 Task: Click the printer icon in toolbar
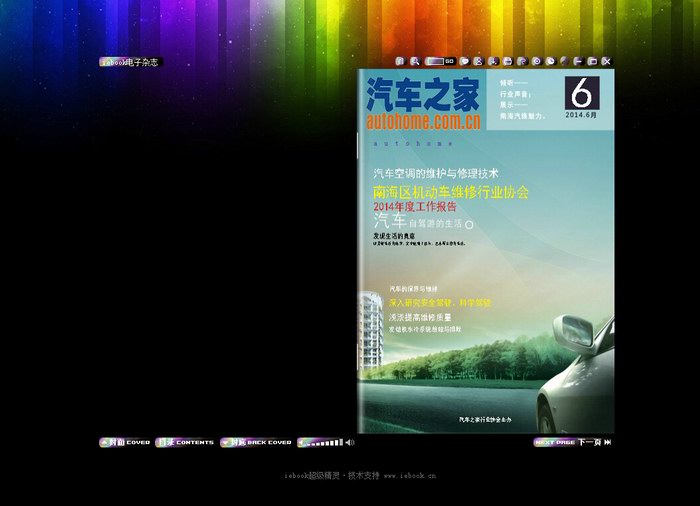[508, 62]
